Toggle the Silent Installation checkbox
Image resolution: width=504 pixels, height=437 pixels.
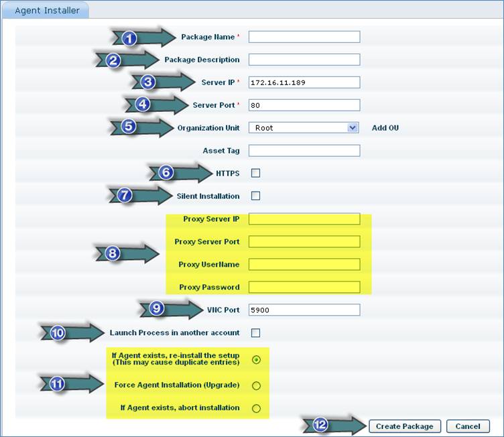click(x=255, y=196)
